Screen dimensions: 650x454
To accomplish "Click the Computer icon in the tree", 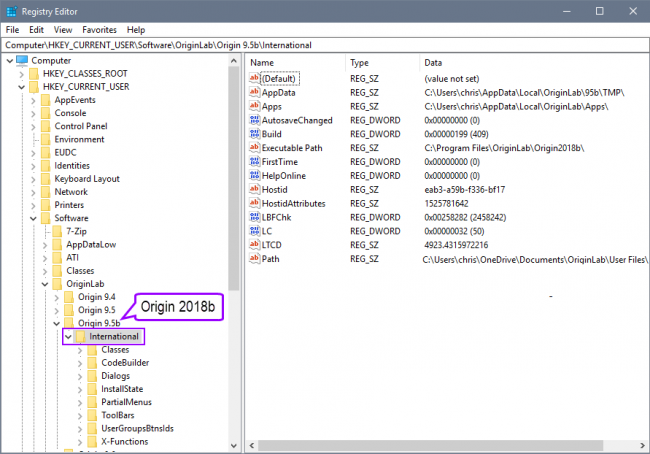I will [x=23, y=61].
